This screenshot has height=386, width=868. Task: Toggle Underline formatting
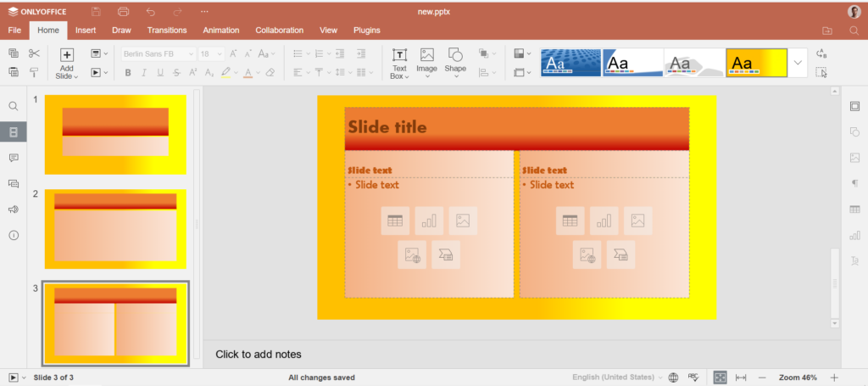(160, 73)
